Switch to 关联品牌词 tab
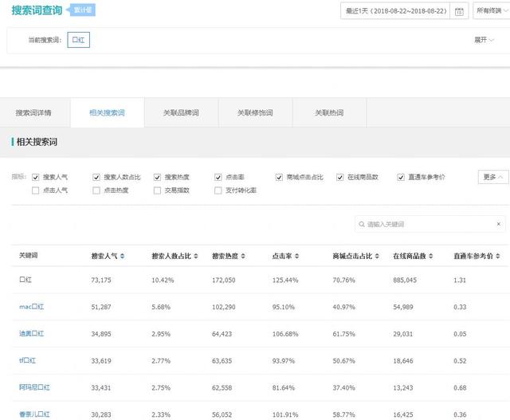Viewport: 510px width, 420px height. point(181,113)
